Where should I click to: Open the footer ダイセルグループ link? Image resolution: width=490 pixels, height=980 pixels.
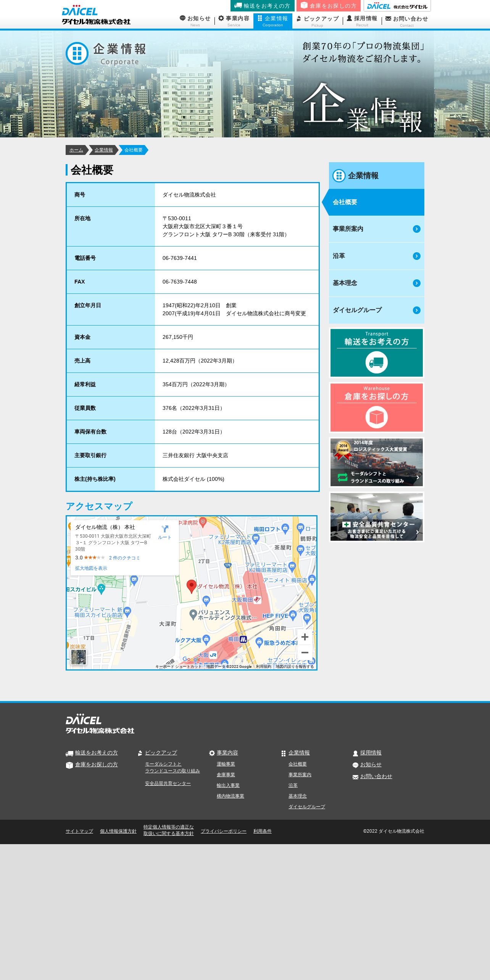coord(307,807)
